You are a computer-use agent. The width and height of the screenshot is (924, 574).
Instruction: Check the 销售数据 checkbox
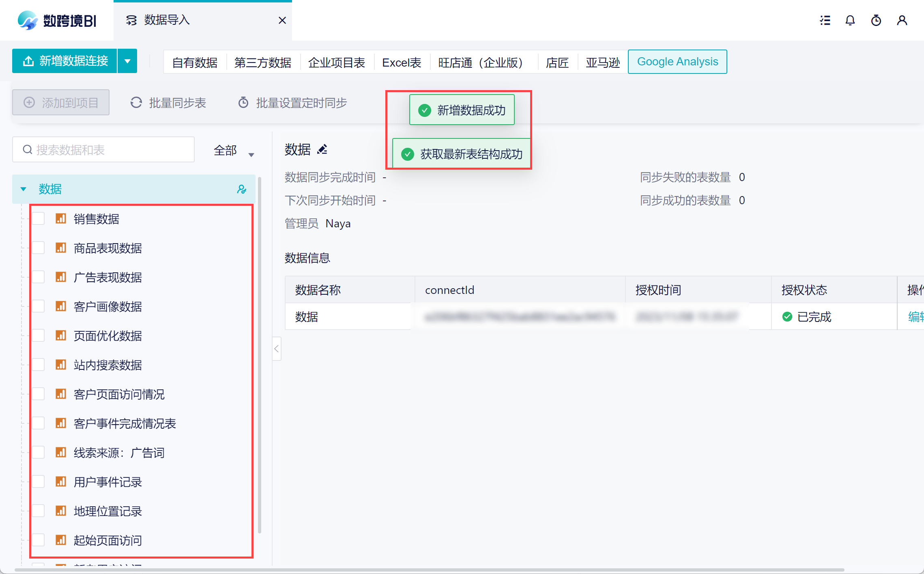(39, 219)
